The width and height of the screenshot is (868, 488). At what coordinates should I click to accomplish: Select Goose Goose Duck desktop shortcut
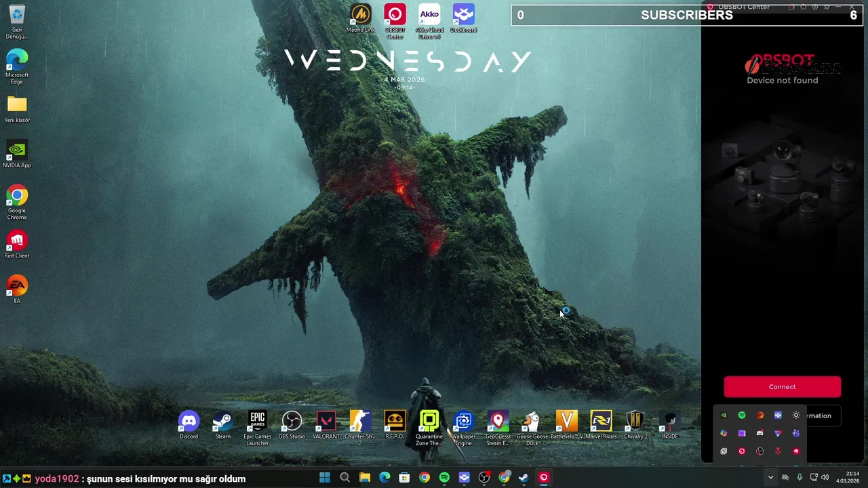click(532, 428)
